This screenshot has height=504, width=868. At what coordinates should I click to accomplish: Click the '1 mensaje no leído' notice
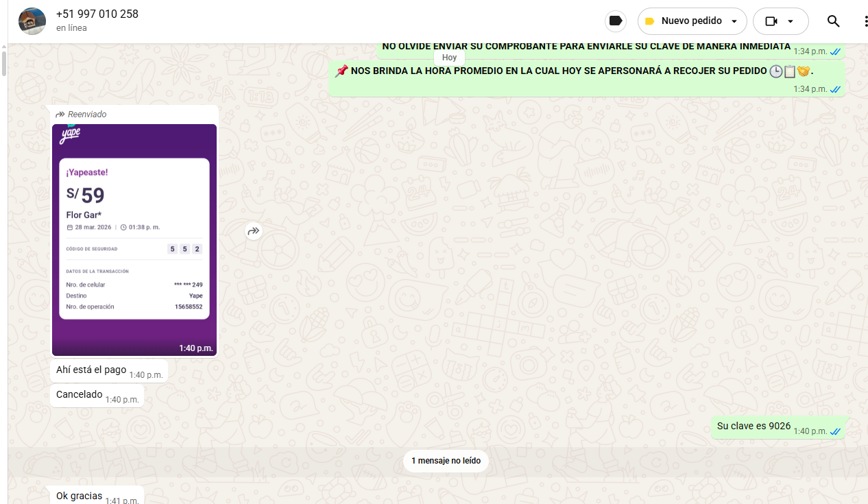(446, 461)
